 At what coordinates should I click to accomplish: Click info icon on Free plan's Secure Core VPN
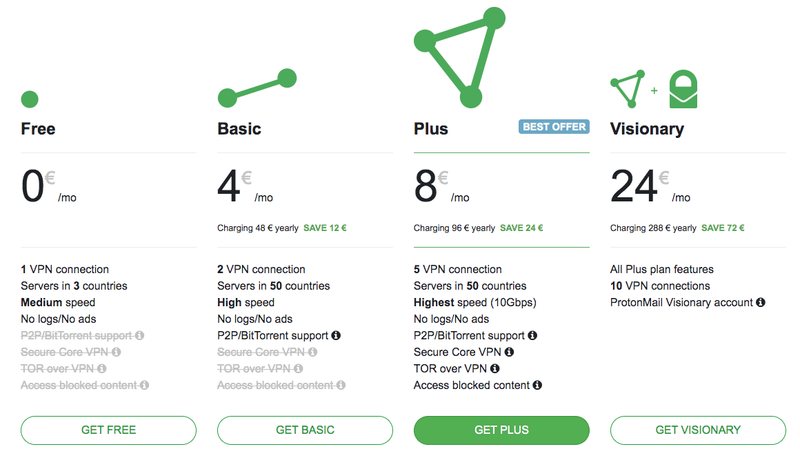point(116,352)
